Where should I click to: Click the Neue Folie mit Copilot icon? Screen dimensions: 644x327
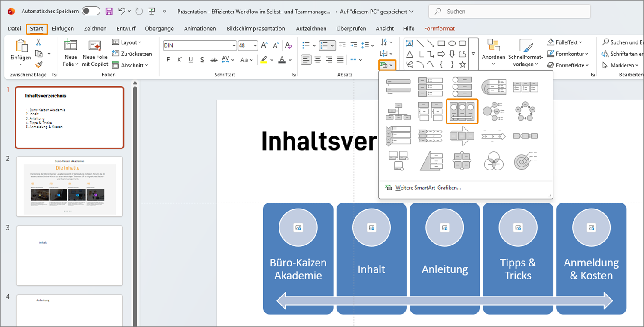(x=95, y=46)
